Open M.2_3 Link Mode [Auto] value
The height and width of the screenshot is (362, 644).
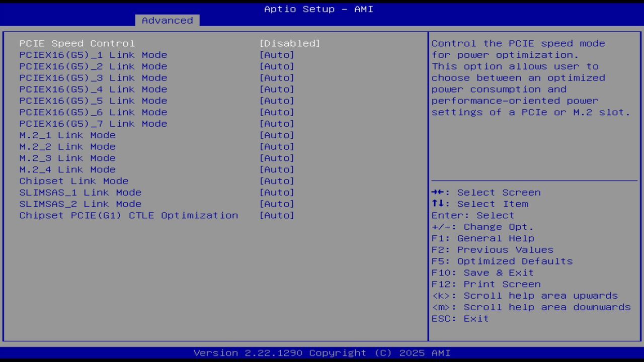tap(276, 158)
